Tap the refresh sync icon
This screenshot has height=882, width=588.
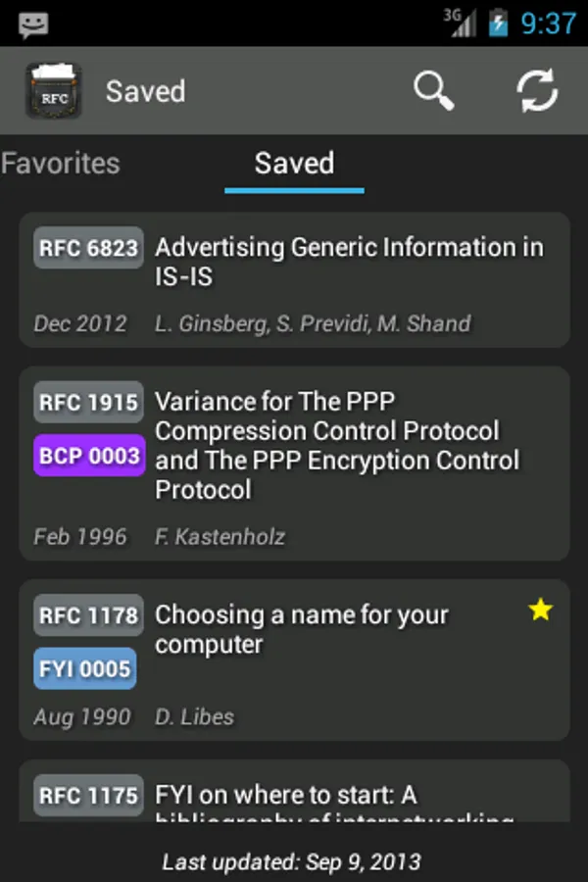pyautogui.click(x=537, y=91)
